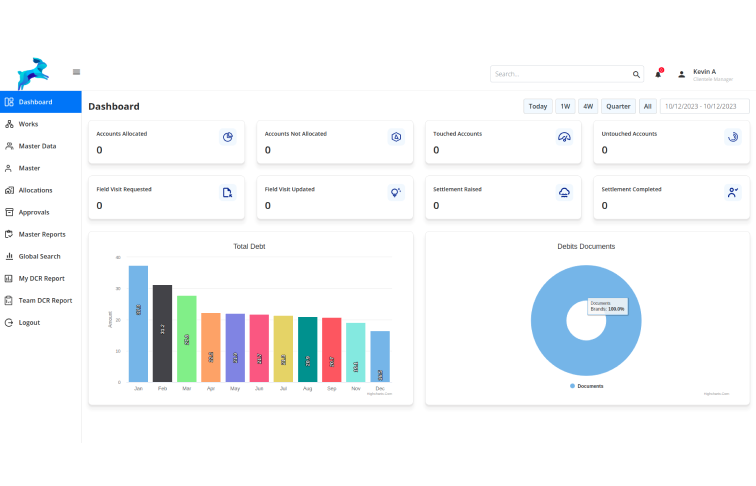
Task: Click the blue Jan bar in chart
Action: click(x=138, y=323)
